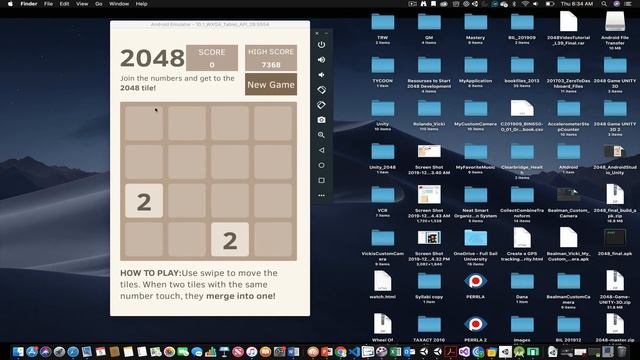640x360 pixels.
Task: Open iTunes from the Dock
Action: coord(251,351)
